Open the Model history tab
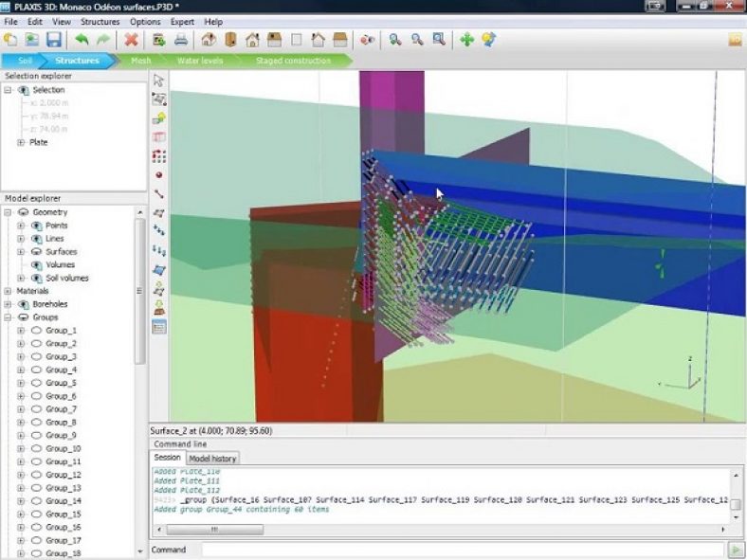 click(211, 459)
